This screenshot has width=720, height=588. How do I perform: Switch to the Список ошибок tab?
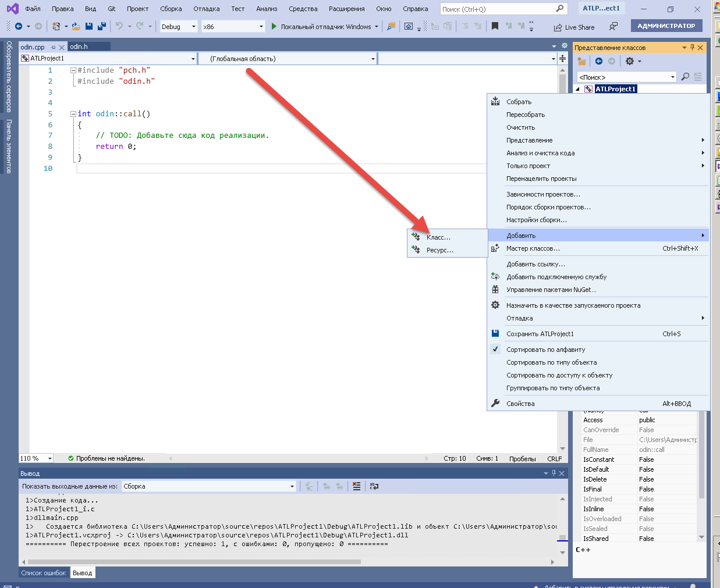coord(44,573)
